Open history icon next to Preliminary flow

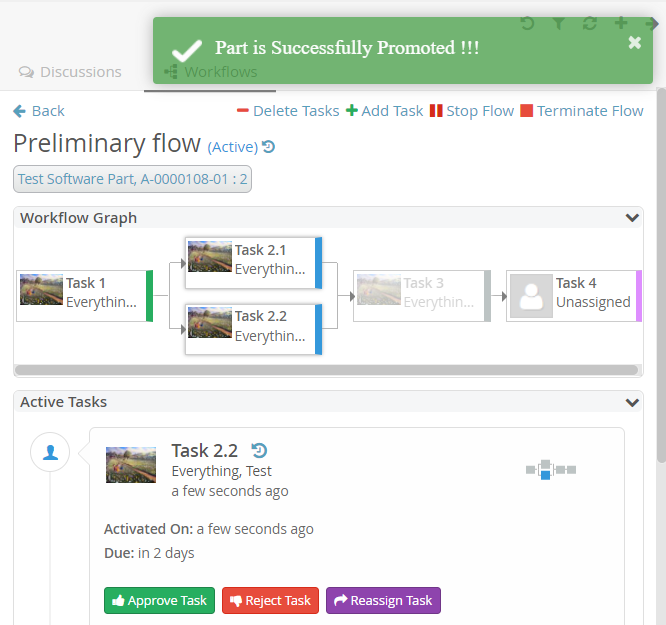tap(268, 147)
